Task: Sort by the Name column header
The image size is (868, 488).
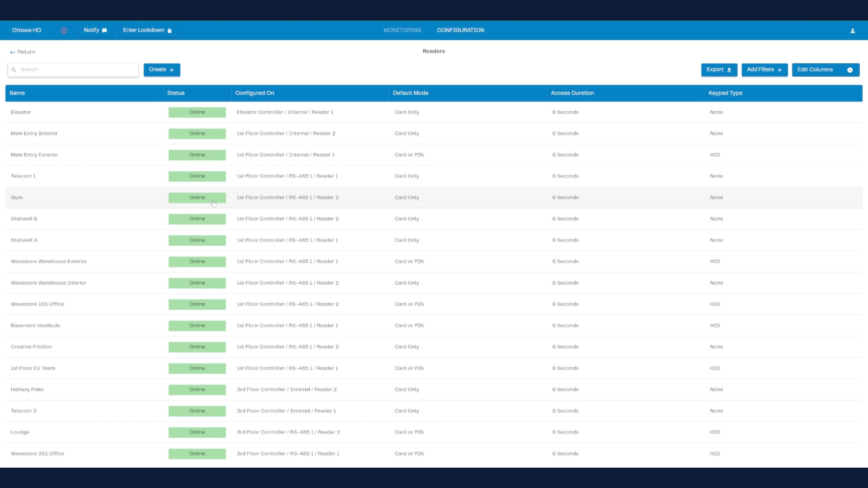Action: point(17,93)
